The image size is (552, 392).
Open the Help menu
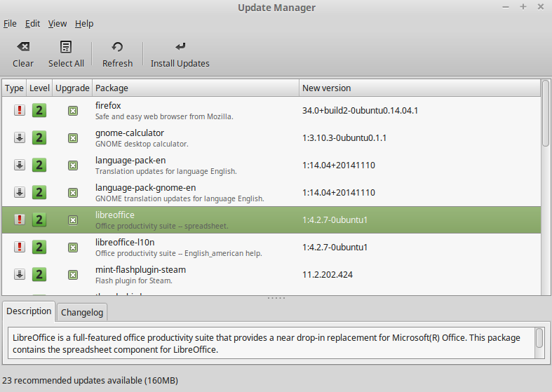click(84, 24)
